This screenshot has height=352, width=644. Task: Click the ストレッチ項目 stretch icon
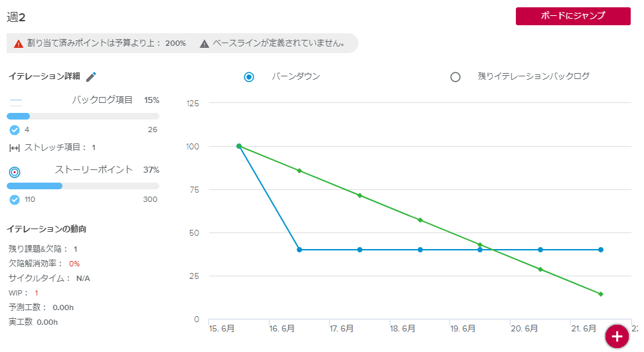(15, 147)
